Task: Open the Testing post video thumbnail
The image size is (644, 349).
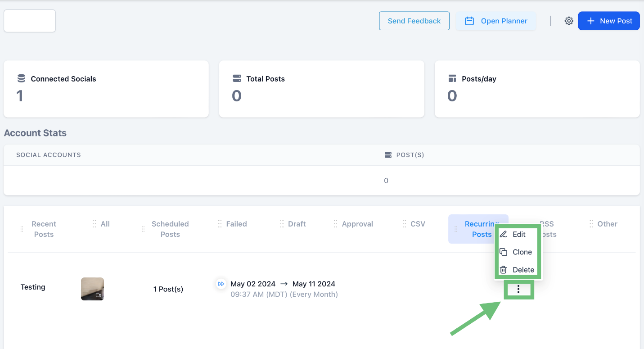Action: pyautogui.click(x=92, y=289)
